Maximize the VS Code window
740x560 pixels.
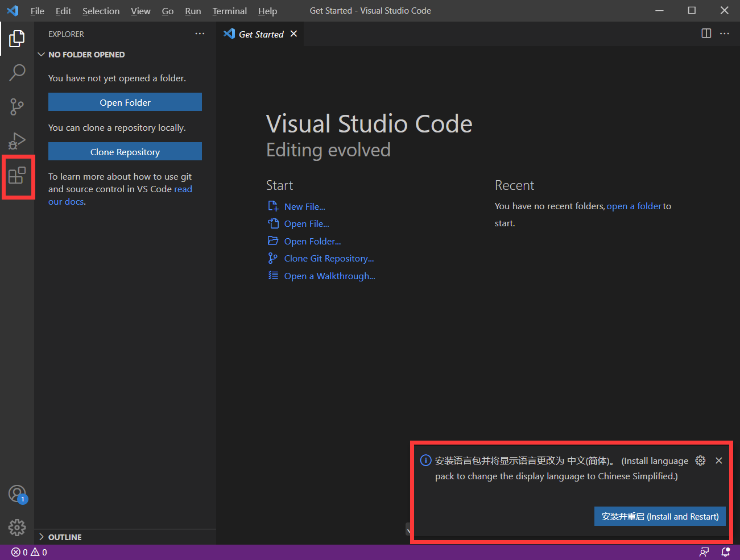692,10
